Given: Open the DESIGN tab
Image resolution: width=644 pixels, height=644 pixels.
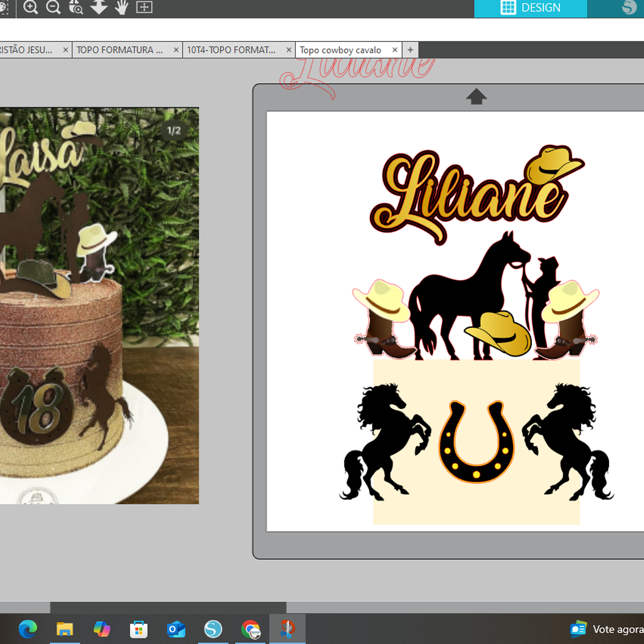Looking at the screenshot, I should 531,8.
